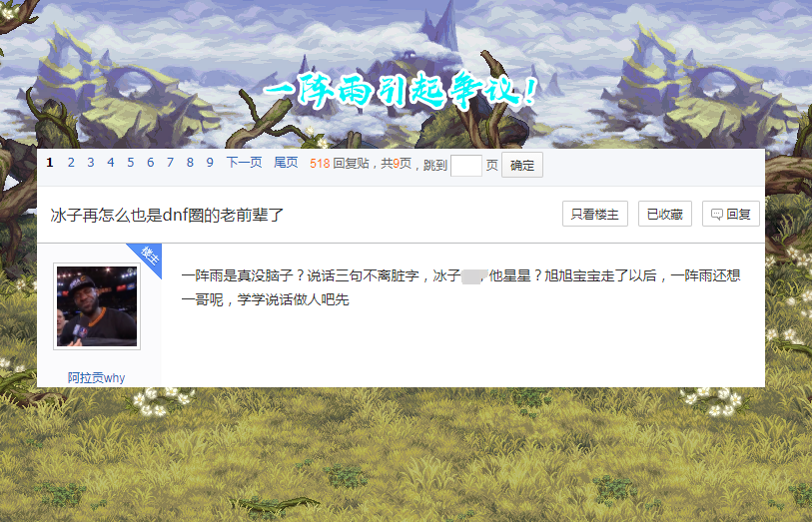Go to page 2 of the thread
812x522 pixels.
pyautogui.click(x=71, y=163)
